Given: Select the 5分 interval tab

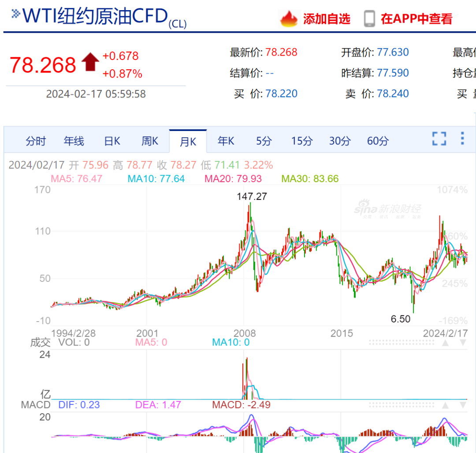Looking at the screenshot, I should point(264,141).
